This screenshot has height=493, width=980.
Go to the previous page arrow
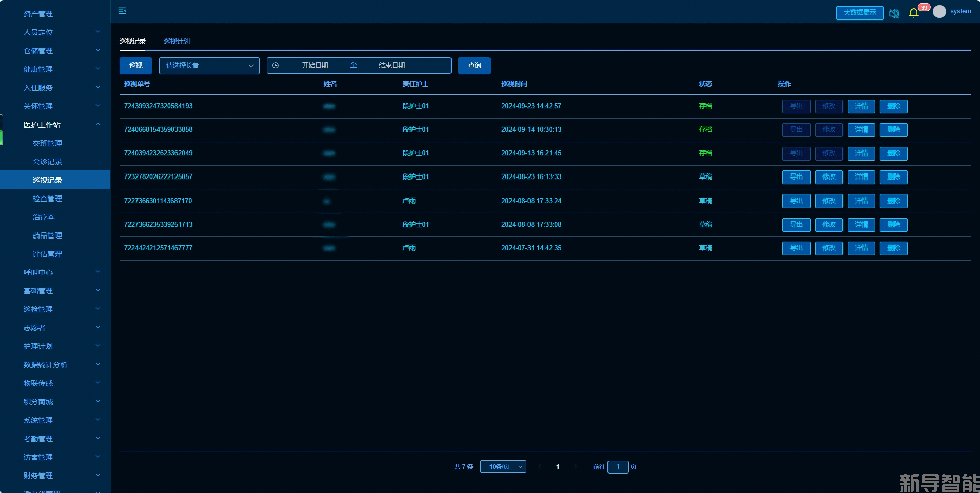click(540, 467)
